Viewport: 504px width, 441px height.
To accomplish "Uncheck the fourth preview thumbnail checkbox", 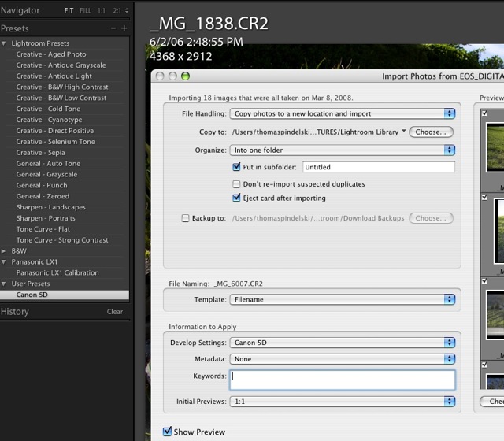I will [x=485, y=365].
